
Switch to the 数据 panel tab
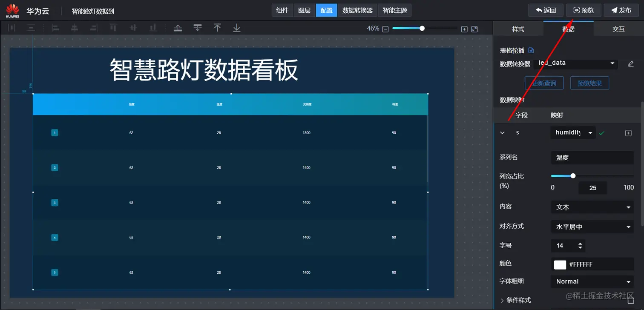[568, 29]
